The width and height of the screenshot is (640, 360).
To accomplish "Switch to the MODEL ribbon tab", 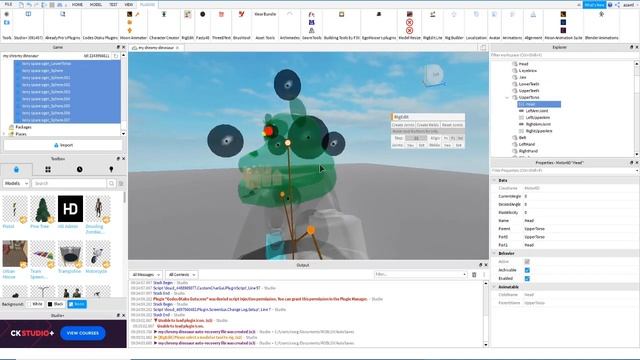I will [x=96, y=4].
